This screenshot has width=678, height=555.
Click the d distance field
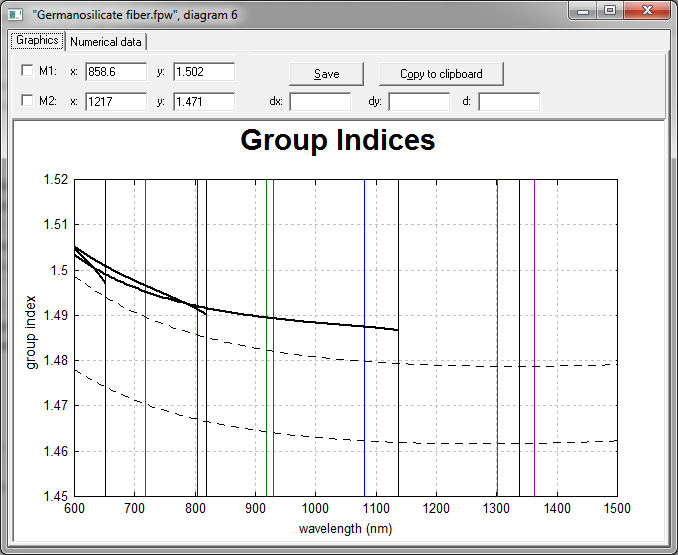(509, 102)
